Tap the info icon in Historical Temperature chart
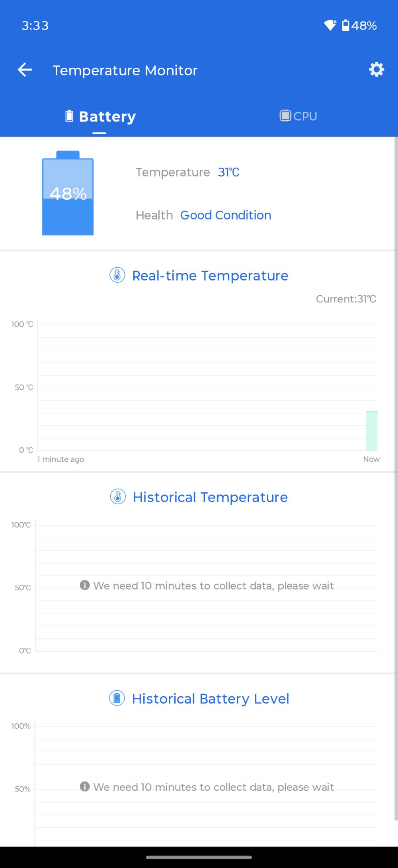 click(x=84, y=585)
